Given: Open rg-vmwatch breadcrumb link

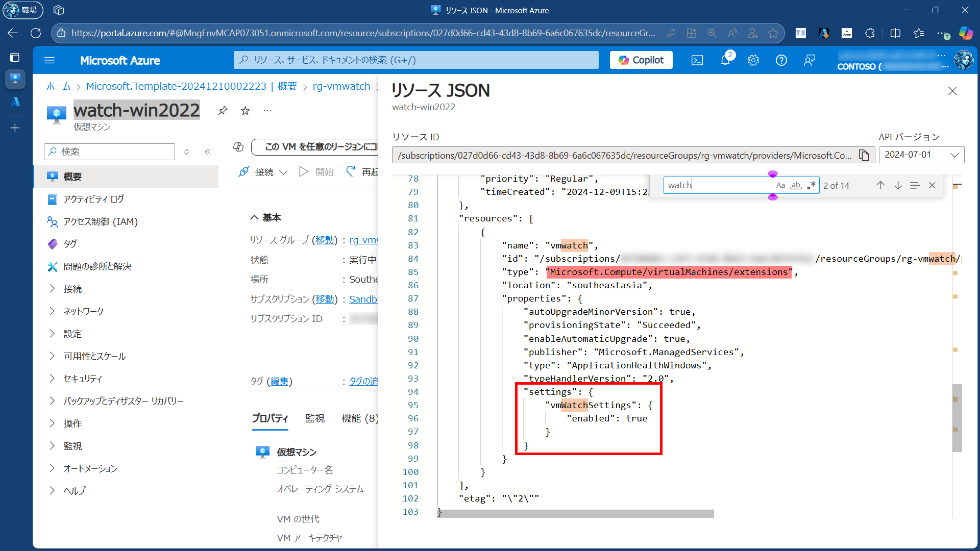Looking at the screenshot, I should coord(341,86).
